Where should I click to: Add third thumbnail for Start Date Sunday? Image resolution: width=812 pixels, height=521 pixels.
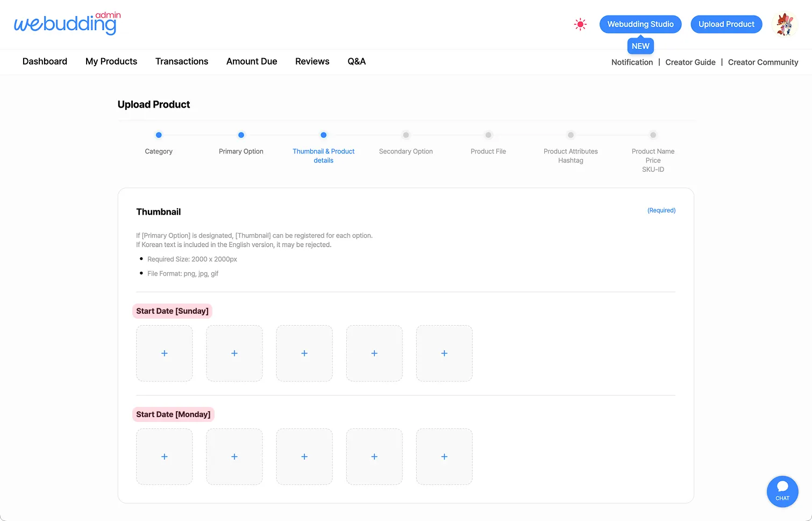[304, 353]
